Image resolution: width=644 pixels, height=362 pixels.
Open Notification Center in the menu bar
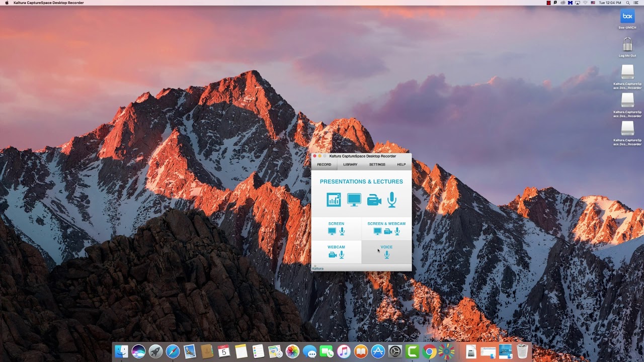click(x=636, y=3)
